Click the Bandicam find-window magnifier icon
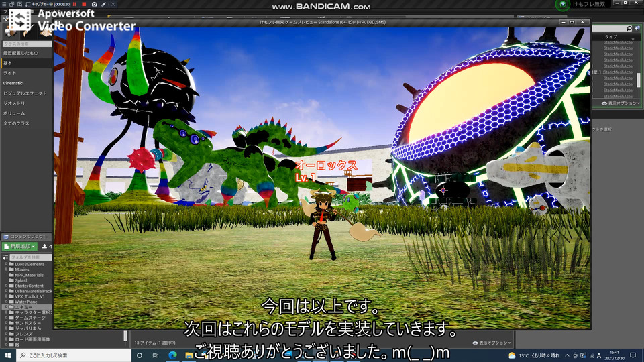Viewport: 644px width, 362px height. pos(19,4)
